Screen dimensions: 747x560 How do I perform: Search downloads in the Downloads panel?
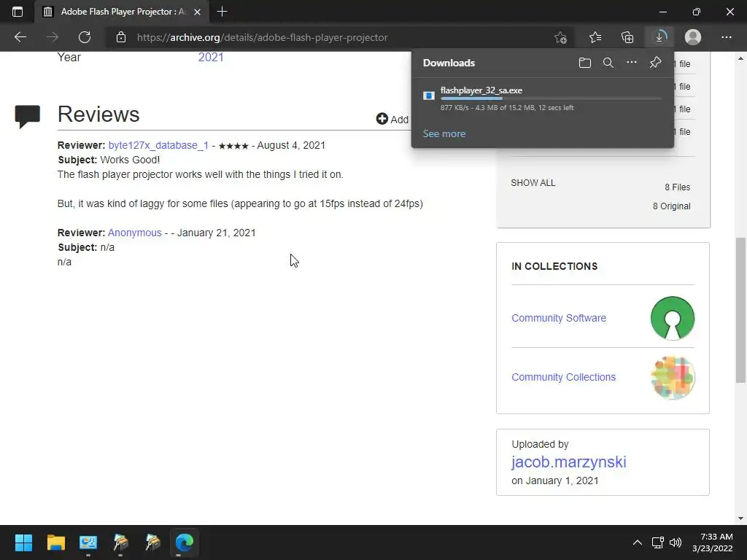coord(608,63)
